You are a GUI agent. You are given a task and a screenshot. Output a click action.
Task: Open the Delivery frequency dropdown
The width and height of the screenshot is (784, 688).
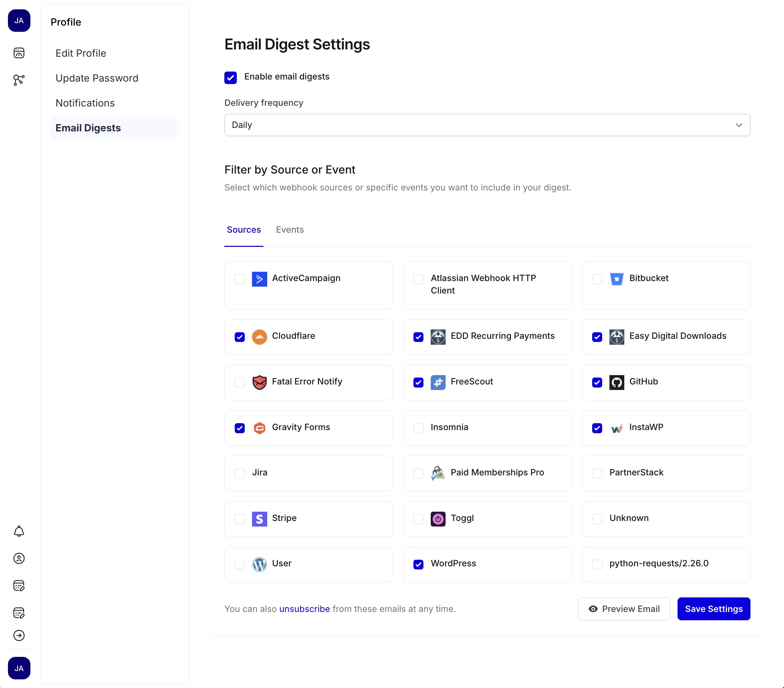pyautogui.click(x=487, y=125)
